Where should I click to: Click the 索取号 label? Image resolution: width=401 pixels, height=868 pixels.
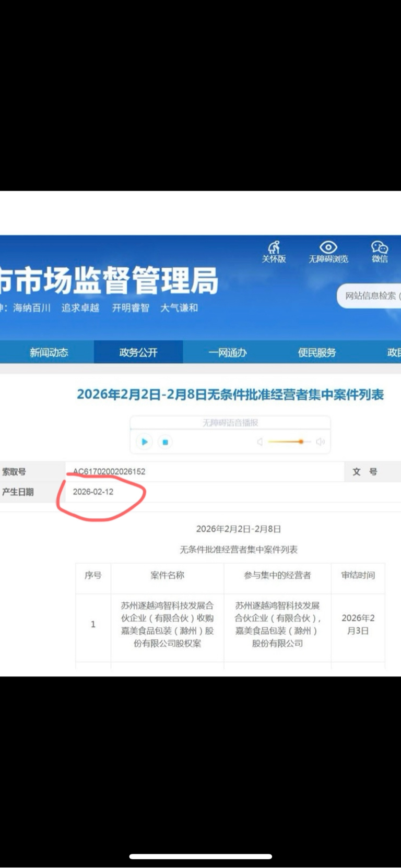point(14,472)
